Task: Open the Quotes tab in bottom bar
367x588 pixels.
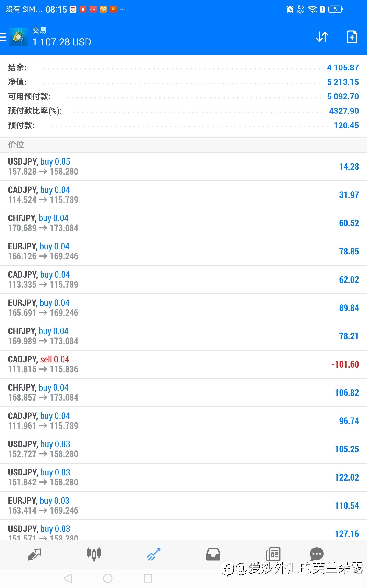Action: coord(34,554)
